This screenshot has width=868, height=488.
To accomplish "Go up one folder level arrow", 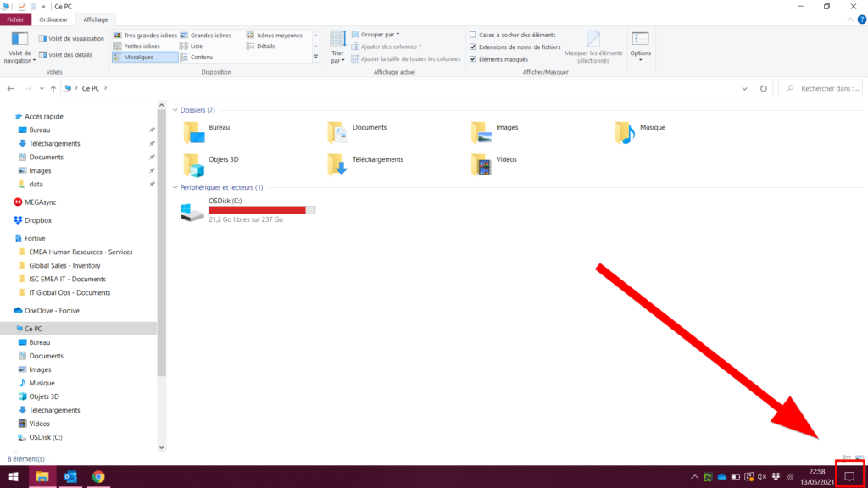I will pyautogui.click(x=53, y=88).
